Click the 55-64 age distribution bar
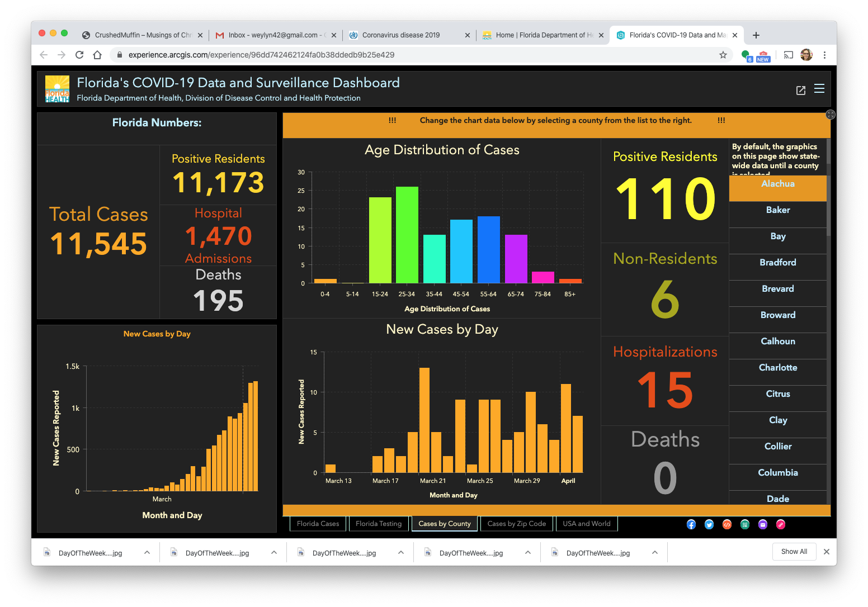868x607 pixels. coord(489,250)
